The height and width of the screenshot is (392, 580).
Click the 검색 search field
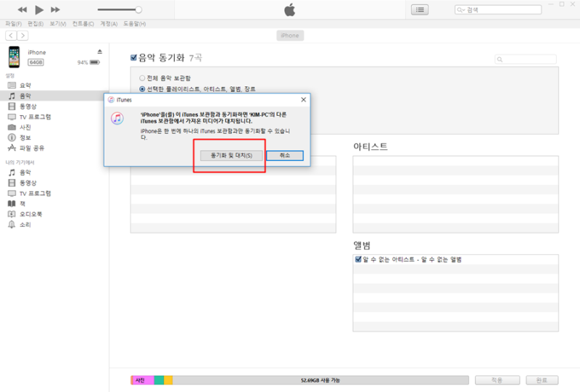[x=498, y=10]
